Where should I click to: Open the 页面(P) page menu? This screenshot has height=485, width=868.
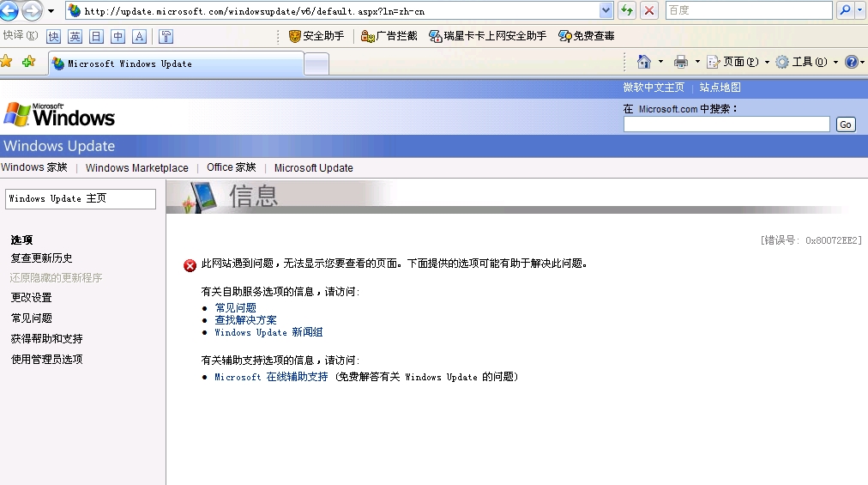point(738,62)
